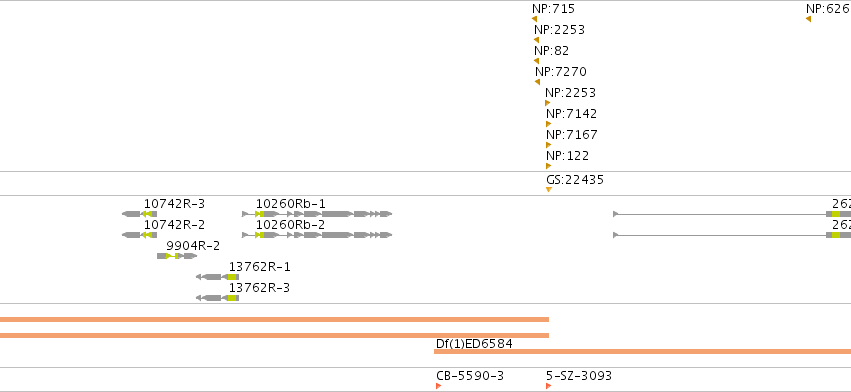Image resolution: width=851 pixels, height=392 pixels.
Task: Click the NP:82 insertion triangle
Action: point(536,61)
